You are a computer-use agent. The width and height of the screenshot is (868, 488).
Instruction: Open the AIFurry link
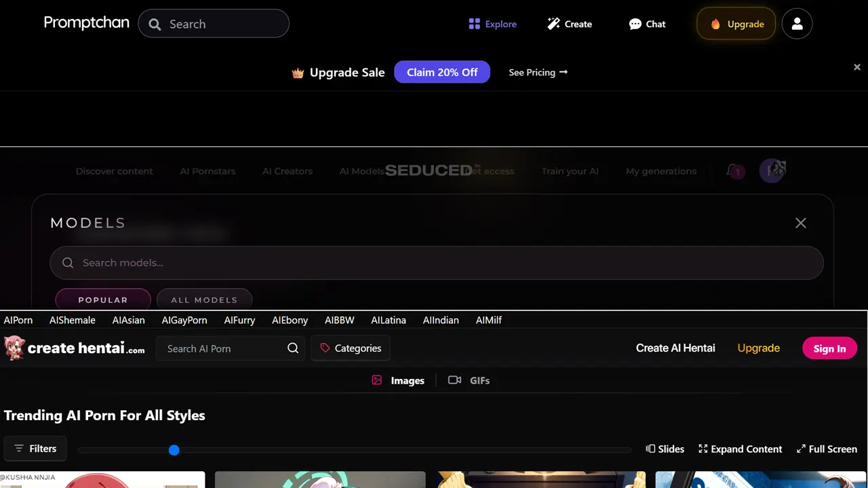click(x=239, y=320)
